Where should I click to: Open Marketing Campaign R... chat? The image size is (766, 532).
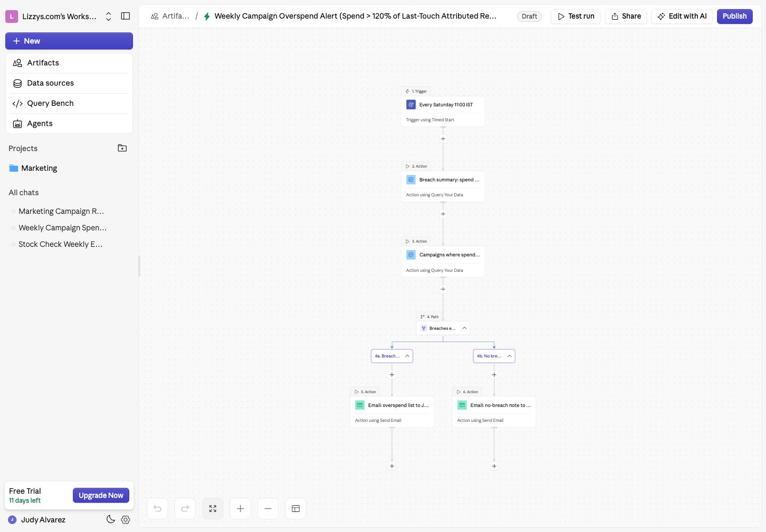coord(61,211)
